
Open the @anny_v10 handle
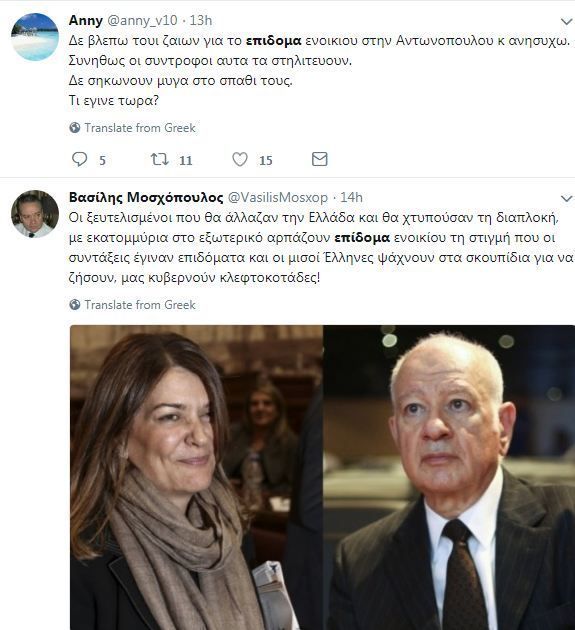point(142,20)
